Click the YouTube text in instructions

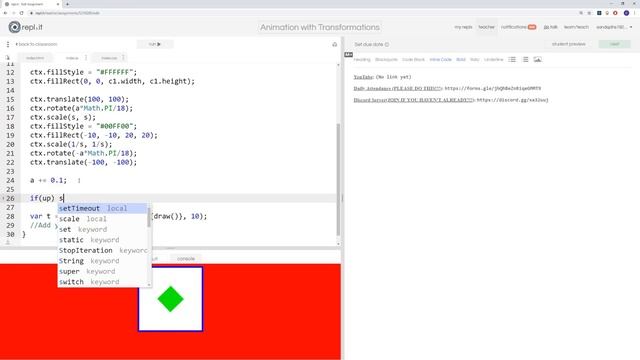coord(363,77)
